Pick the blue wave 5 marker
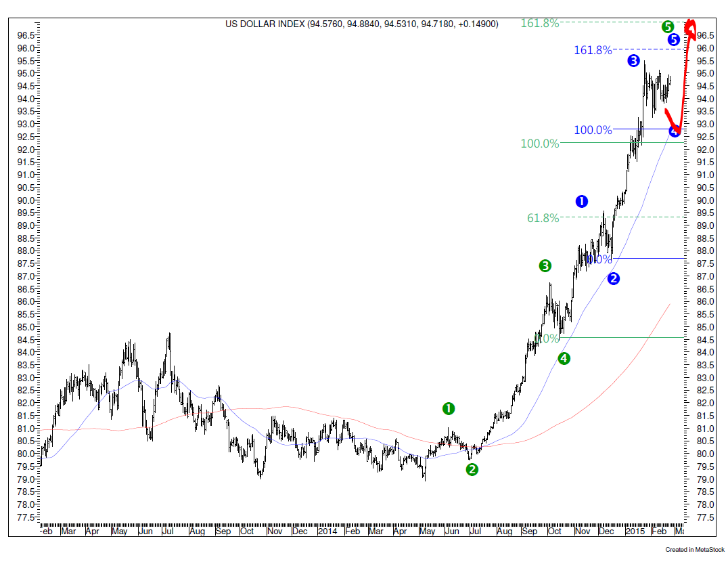Viewport: 728px width, 564px height. [674, 40]
